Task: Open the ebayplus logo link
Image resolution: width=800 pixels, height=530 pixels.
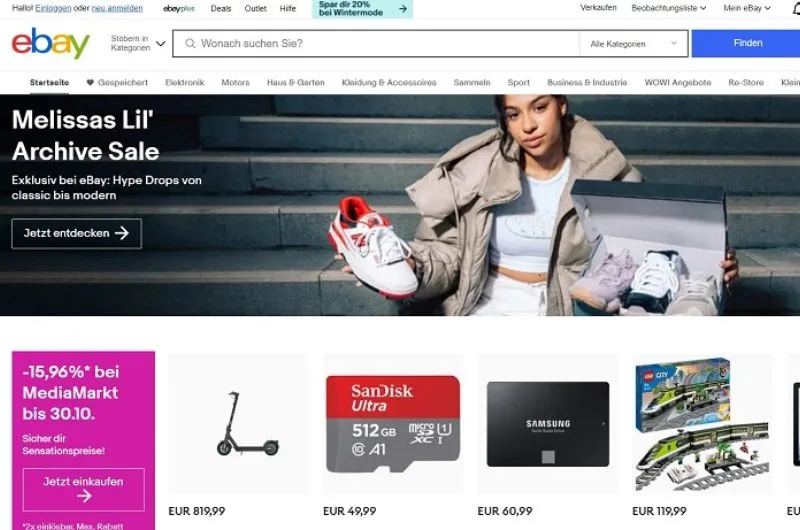Action: point(179,9)
